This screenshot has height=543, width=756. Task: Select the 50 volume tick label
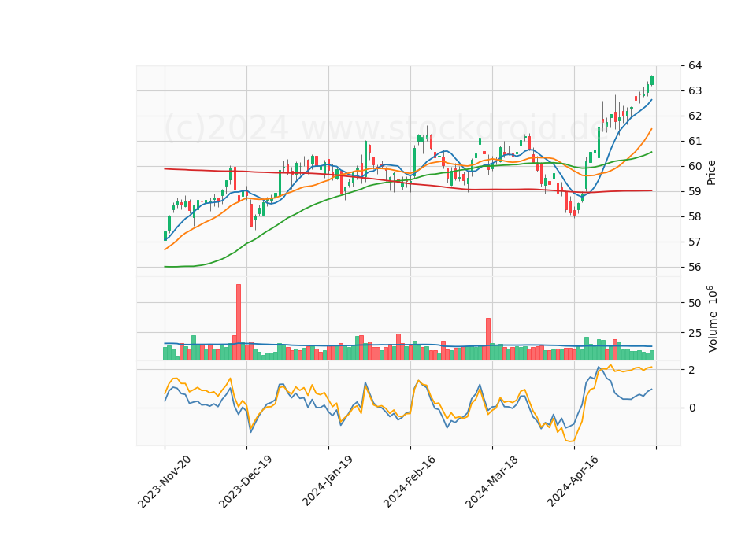pyautogui.click(x=695, y=303)
